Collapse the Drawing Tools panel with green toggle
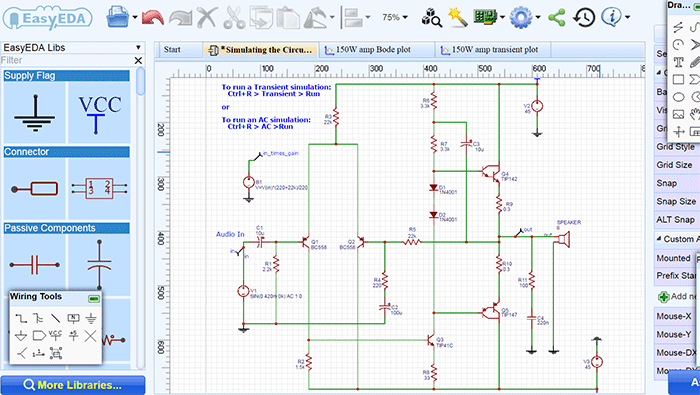 [x=697, y=6]
